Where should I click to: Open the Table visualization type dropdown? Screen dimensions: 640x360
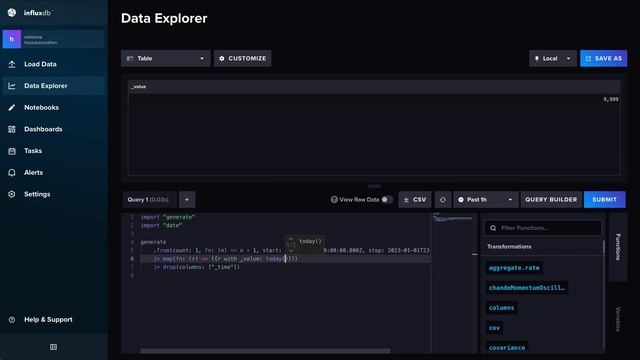pyautogui.click(x=166, y=58)
